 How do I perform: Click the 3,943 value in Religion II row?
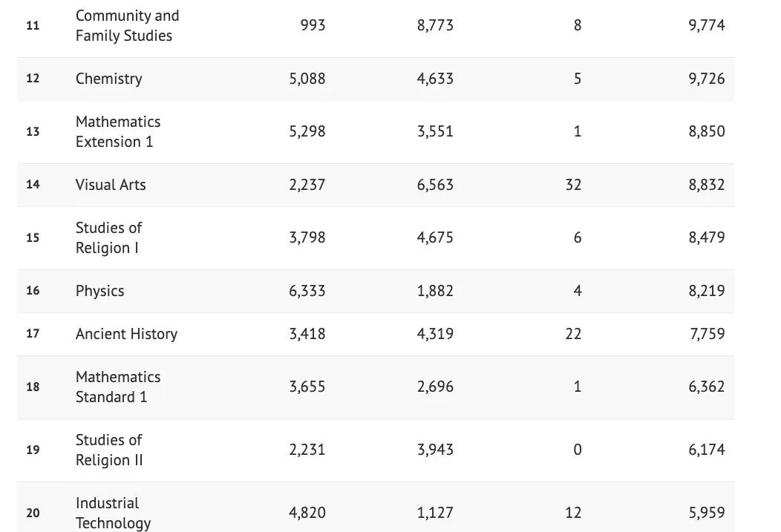[435, 450]
